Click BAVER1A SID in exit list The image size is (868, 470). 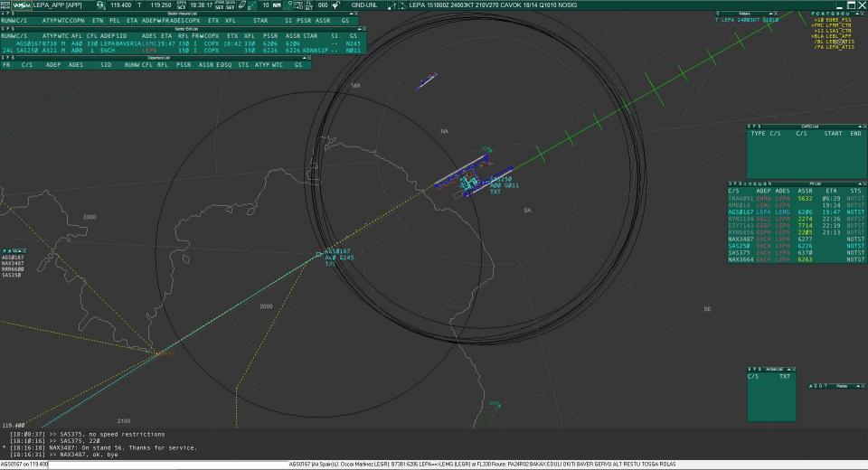(129, 43)
